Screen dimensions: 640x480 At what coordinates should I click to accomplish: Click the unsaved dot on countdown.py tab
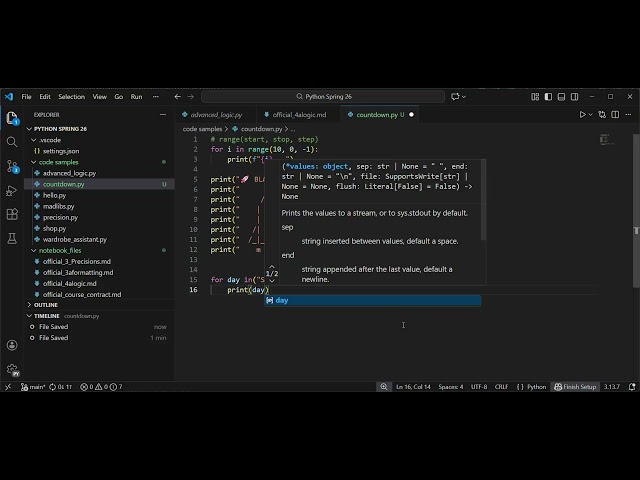pyautogui.click(x=411, y=115)
